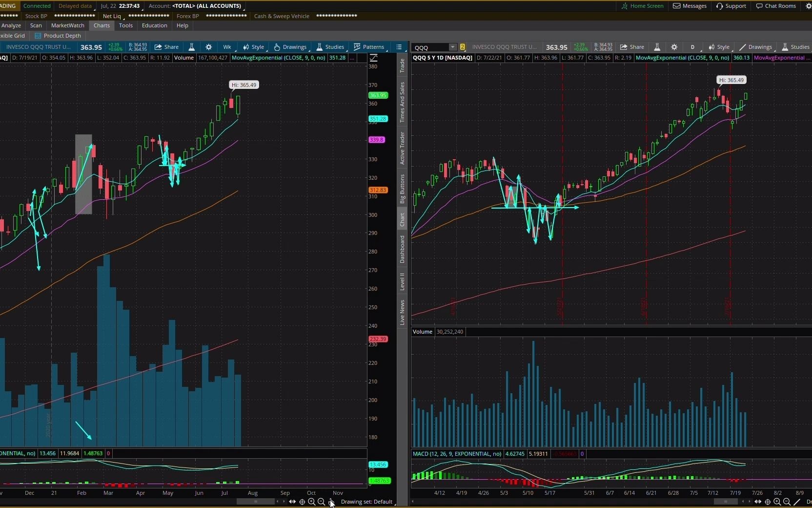Click left chart crosshair pan icon
Screen dimensions: 812x508
click(x=302, y=502)
